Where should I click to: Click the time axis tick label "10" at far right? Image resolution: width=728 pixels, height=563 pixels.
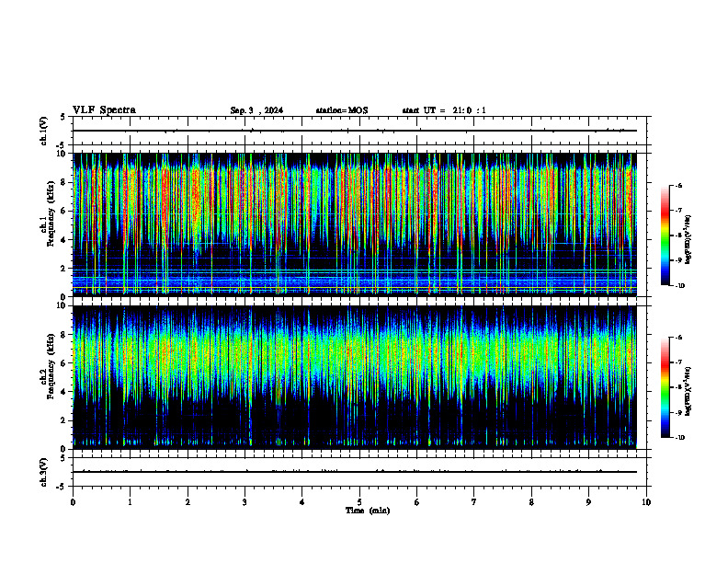coord(646,502)
